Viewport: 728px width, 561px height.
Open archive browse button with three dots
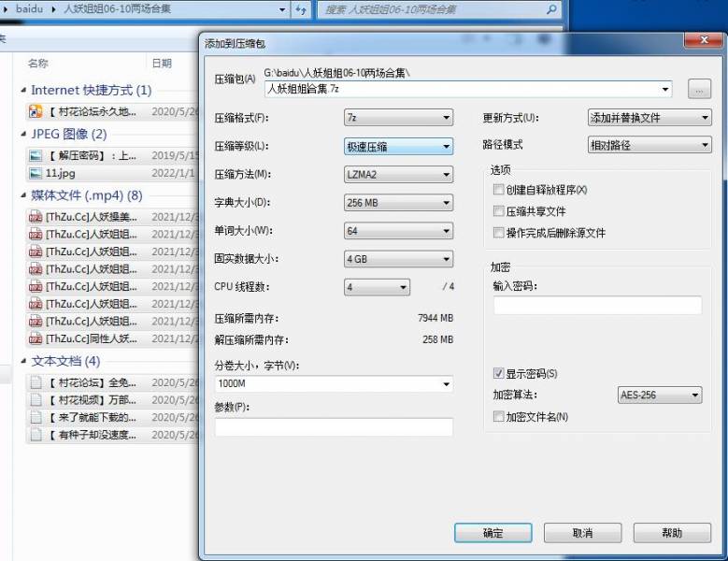point(699,90)
